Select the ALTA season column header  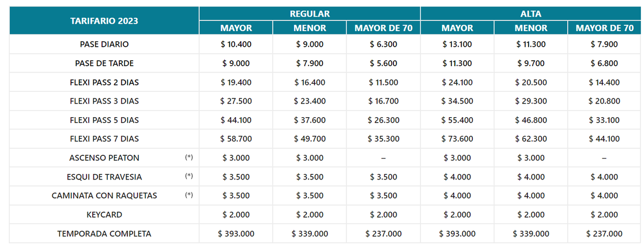(x=531, y=13)
